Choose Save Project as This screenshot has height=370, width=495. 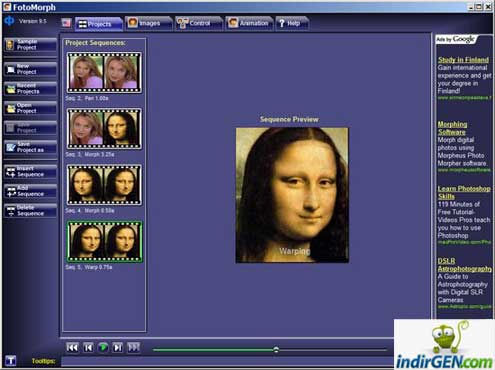click(30, 147)
